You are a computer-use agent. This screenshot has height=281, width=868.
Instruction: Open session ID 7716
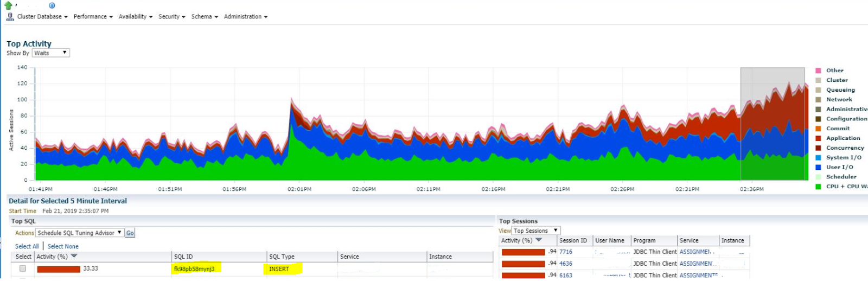(566, 252)
